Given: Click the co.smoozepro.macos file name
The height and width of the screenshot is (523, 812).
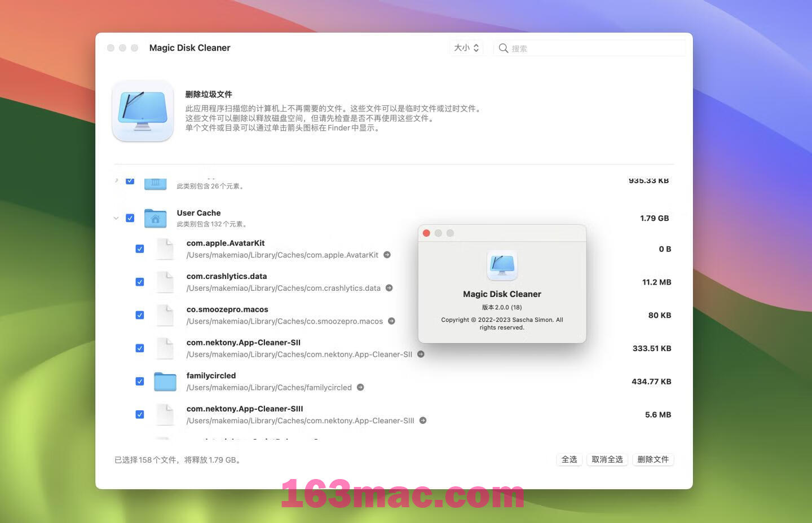Looking at the screenshot, I should click(227, 309).
